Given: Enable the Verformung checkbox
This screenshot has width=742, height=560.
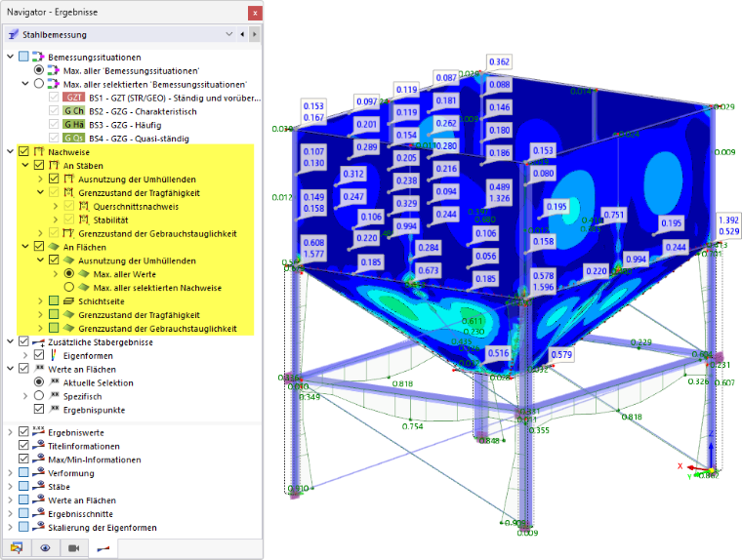Looking at the screenshot, I should pyautogui.click(x=23, y=472).
